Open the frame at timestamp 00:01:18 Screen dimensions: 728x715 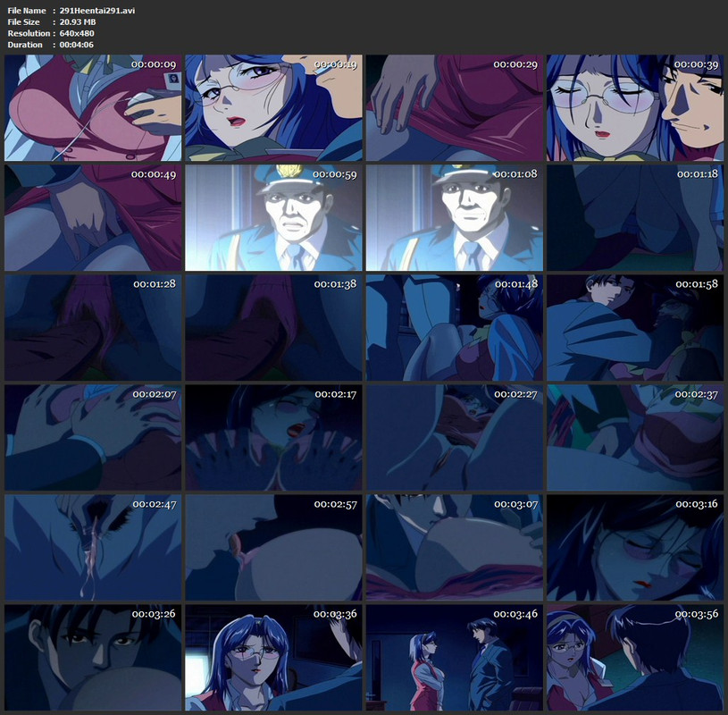635,217
